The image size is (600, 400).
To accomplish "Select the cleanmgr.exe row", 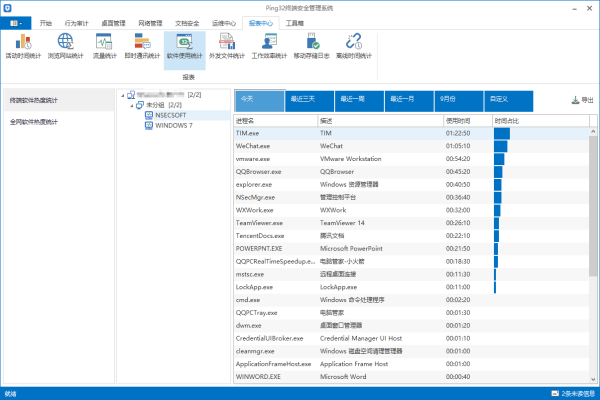I will (411, 351).
